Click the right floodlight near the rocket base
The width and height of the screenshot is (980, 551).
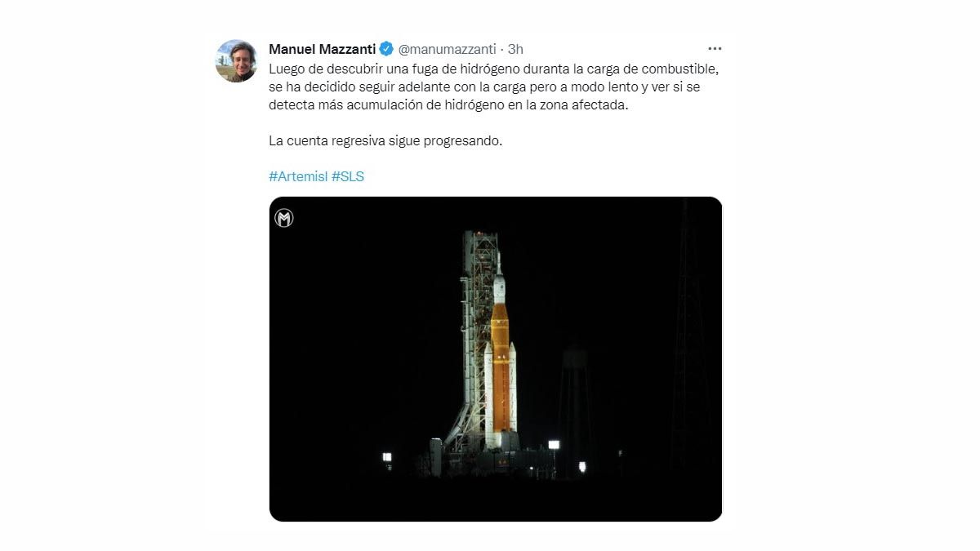pos(554,445)
